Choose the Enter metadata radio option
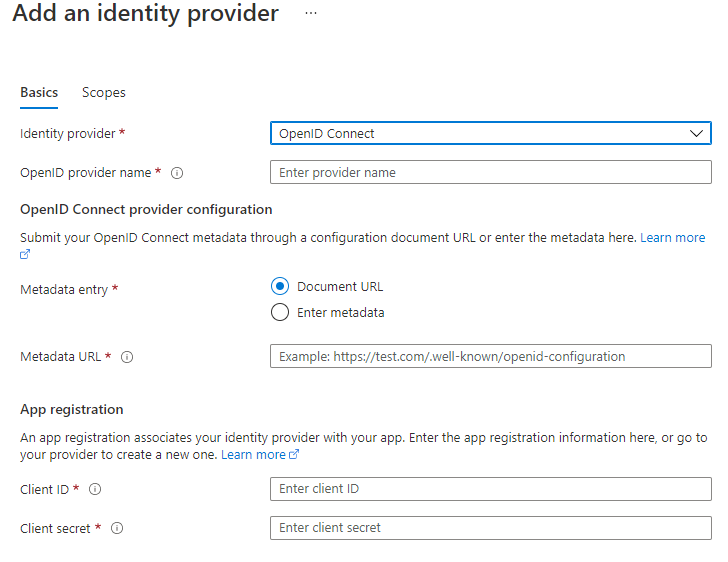 point(280,313)
